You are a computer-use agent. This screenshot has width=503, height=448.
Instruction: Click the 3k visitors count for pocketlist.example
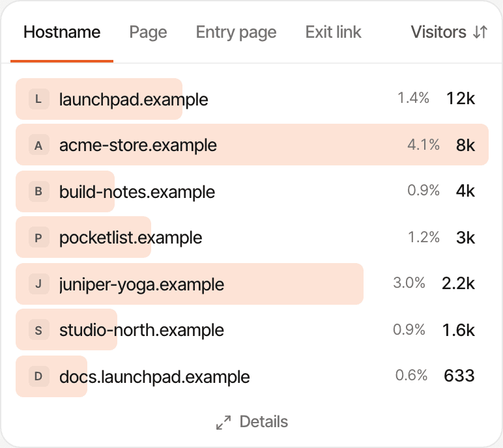click(465, 238)
